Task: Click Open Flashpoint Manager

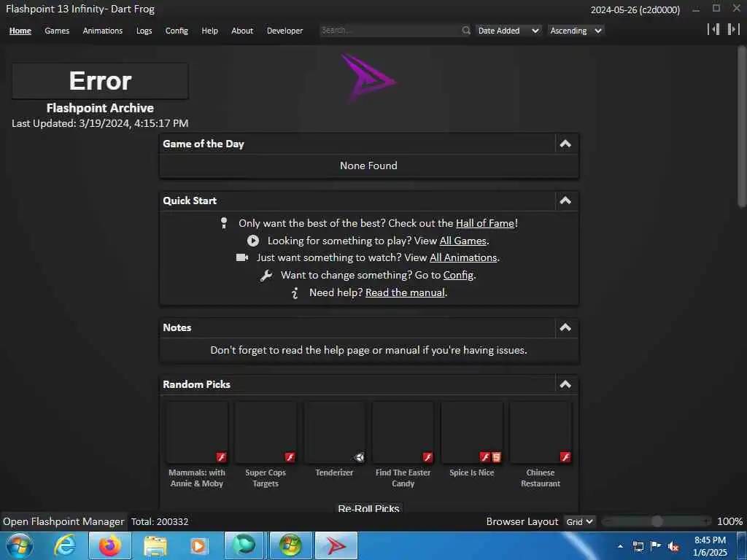Action: pyautogui.click(x=63, y=521)
